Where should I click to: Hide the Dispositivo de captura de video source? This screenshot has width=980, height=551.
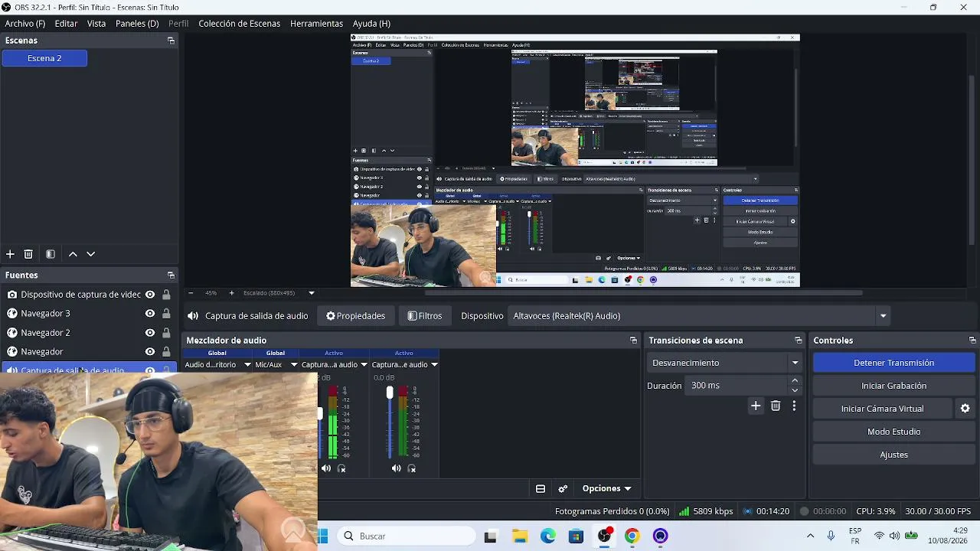[x=150, y=295]
